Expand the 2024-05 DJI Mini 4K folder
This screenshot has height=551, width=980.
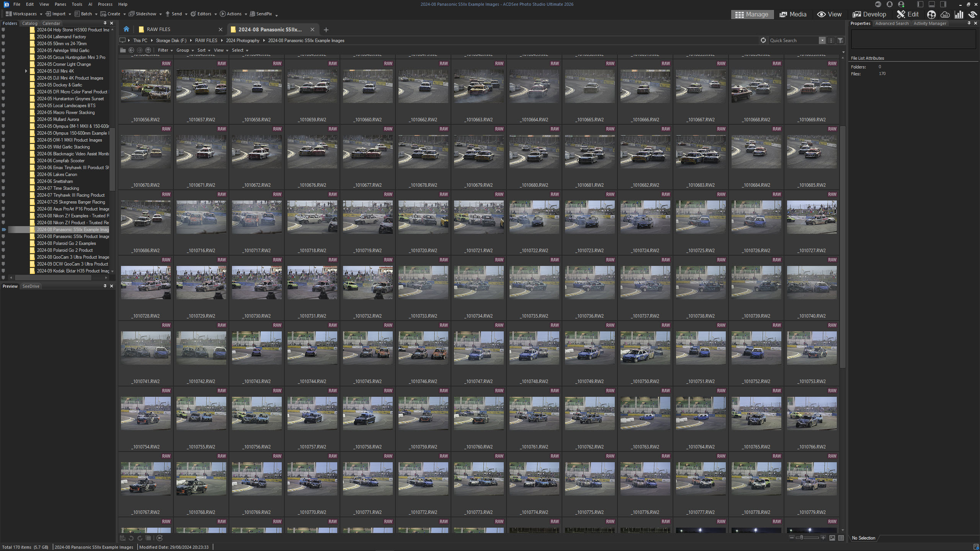(x=26, y=71)
